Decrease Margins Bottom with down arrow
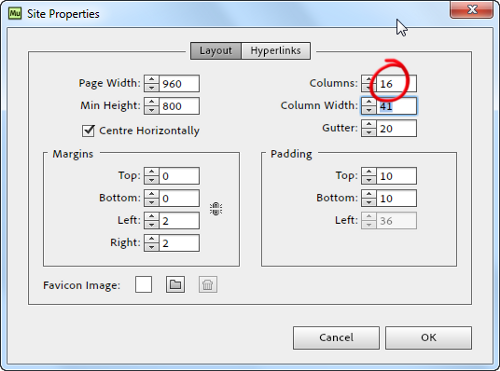 coord(152,202)
